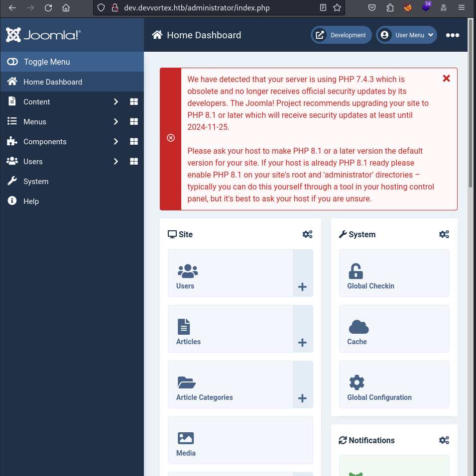This screenshot has height=476, width=476.
Task: Click the Development site preview button
Action: pos(341,35)
